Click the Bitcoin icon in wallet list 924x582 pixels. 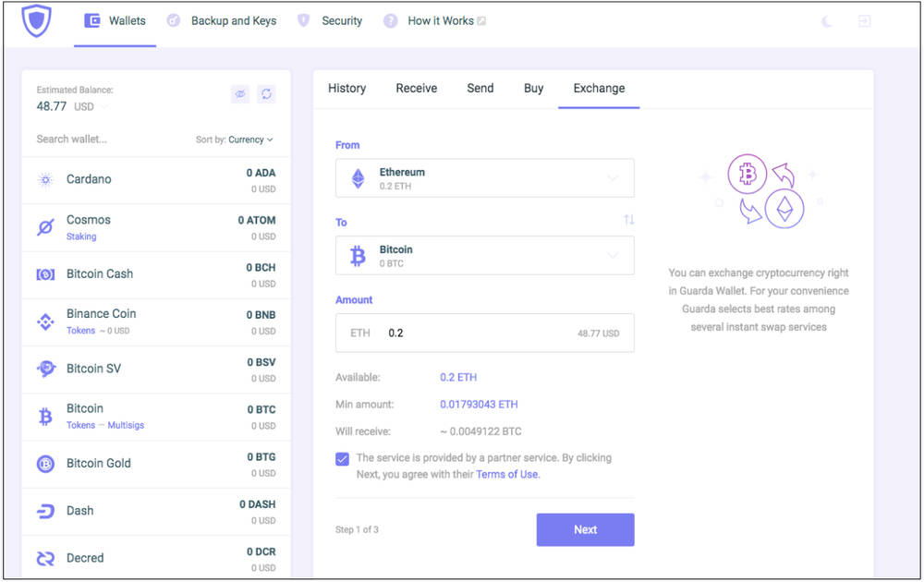pos(45,417)
